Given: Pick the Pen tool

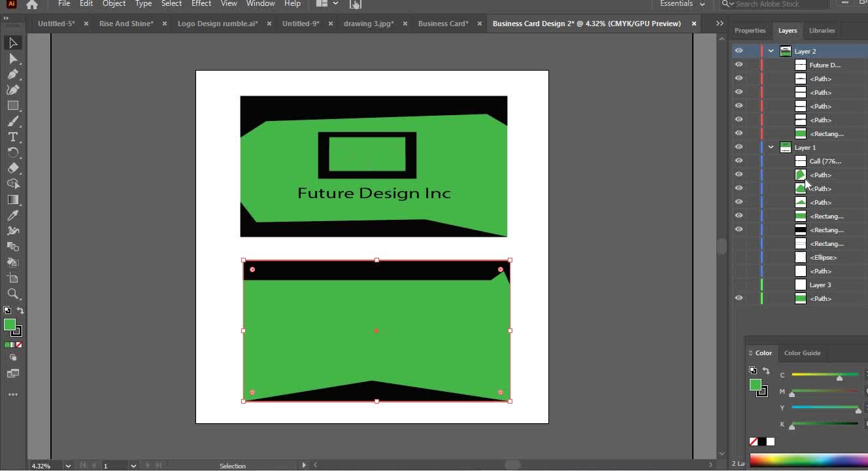Looking at the screenshot, I should point(13,75).
